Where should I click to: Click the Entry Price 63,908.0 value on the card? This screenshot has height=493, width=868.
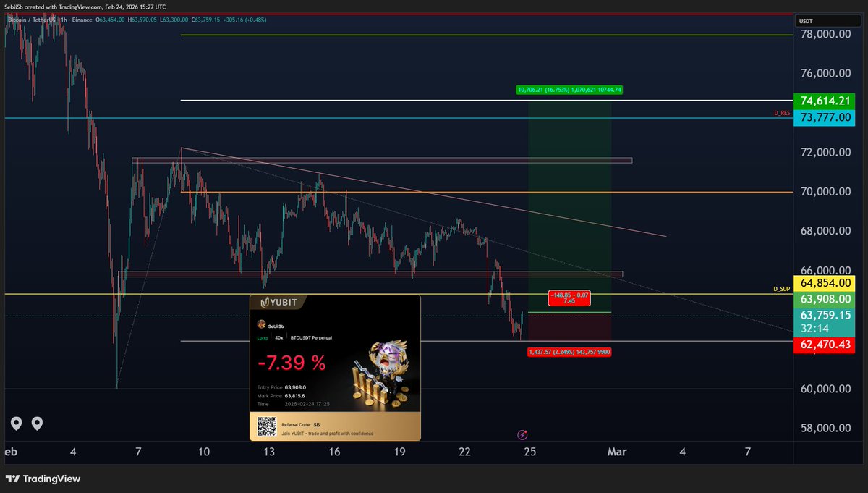295,387
